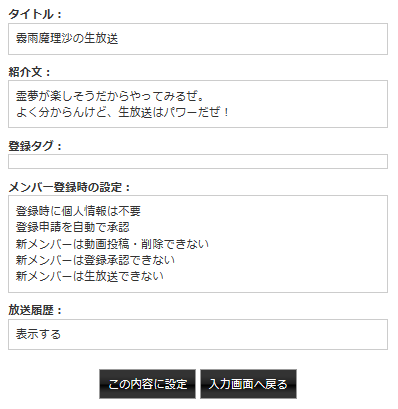Click the line 登録時に個人情報は不要

[x=78, y=211]
